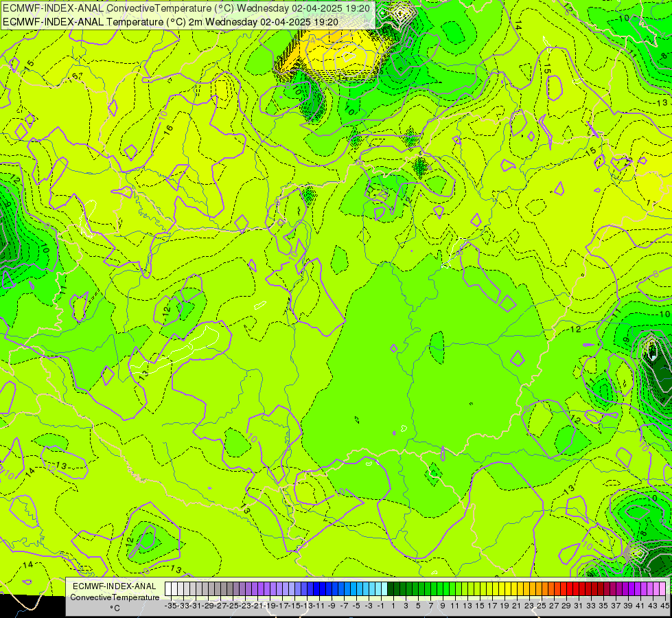Pick the orange swatch above legend value 25
Viewport: 672px width, 618px height.
[x=539, y=588]
